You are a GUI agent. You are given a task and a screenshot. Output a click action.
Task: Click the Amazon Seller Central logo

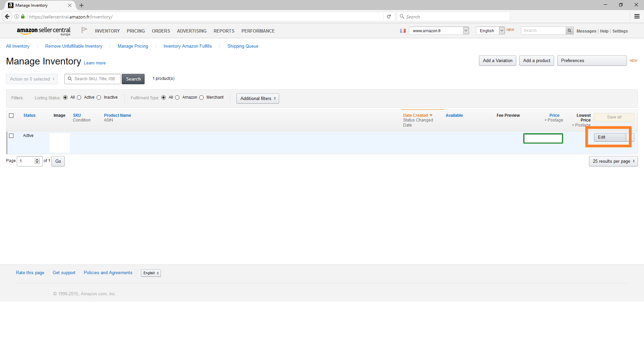(x=44, y=31)
